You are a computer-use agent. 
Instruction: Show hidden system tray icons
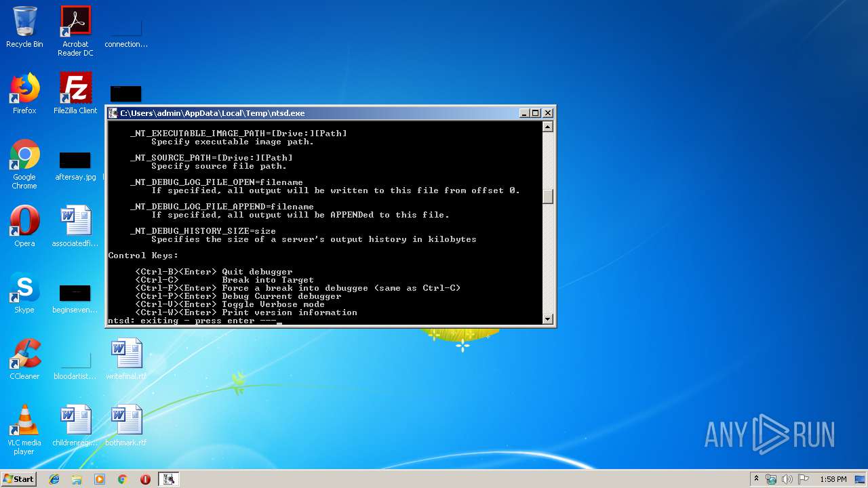coord(756,479)
